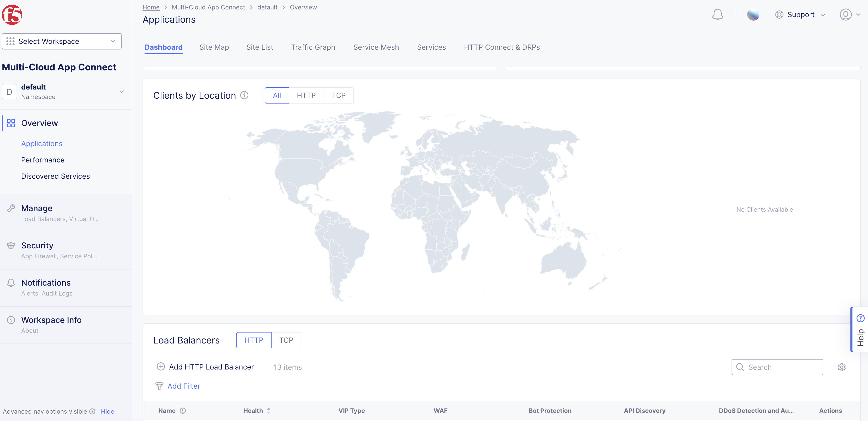
Task: Open HTTP Connect & DRPs tab
Action: 502,47
